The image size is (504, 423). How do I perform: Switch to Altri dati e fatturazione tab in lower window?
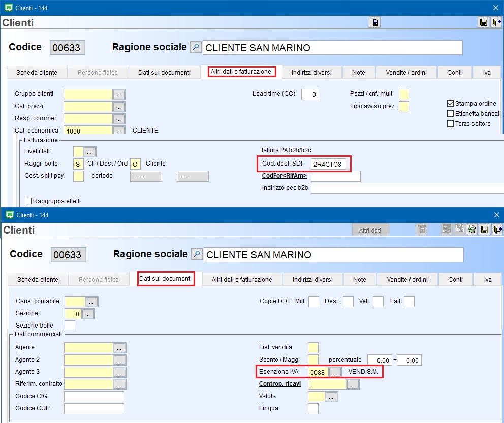tap(242, 279)
